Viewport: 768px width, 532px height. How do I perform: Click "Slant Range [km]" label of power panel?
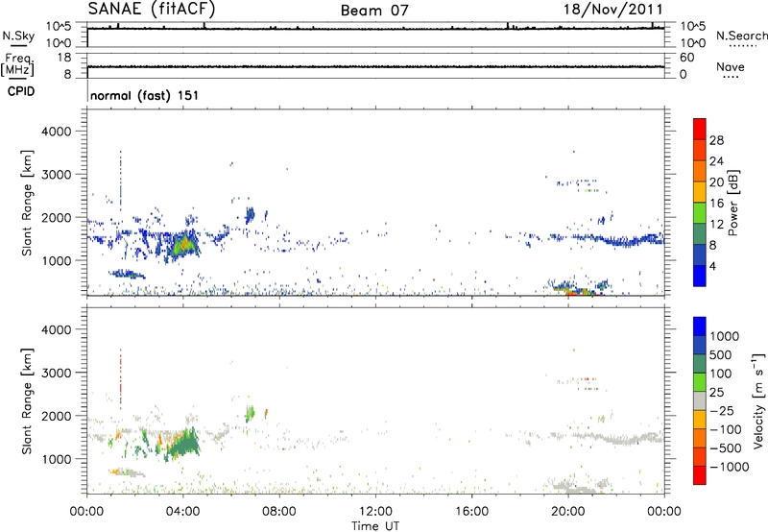coord(27,204)
